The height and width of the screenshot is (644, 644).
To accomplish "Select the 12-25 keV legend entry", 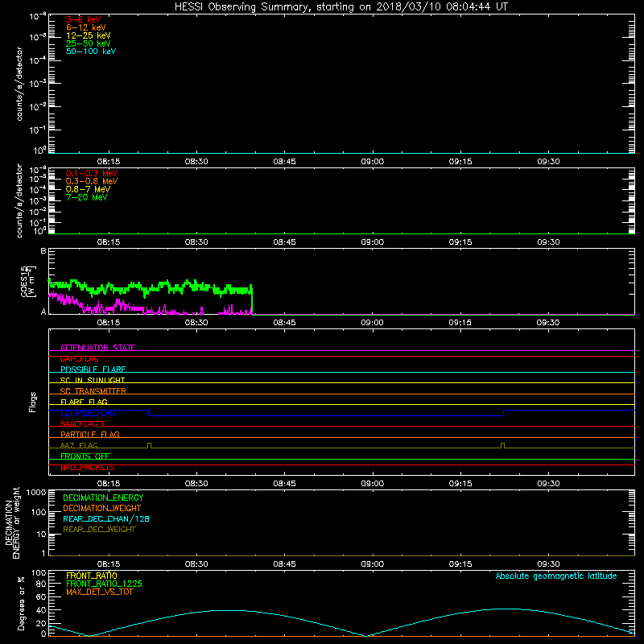I will pos(89,35).
